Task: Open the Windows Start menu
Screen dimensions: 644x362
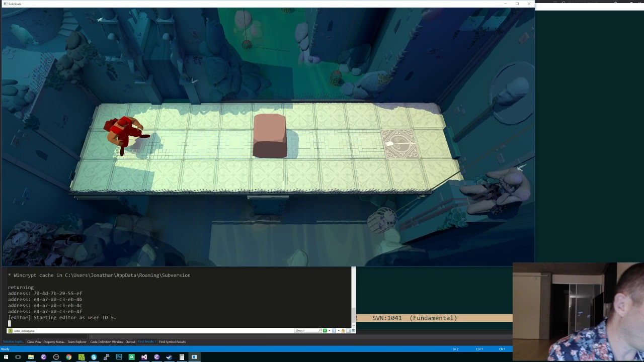Action: coord(6,357)
